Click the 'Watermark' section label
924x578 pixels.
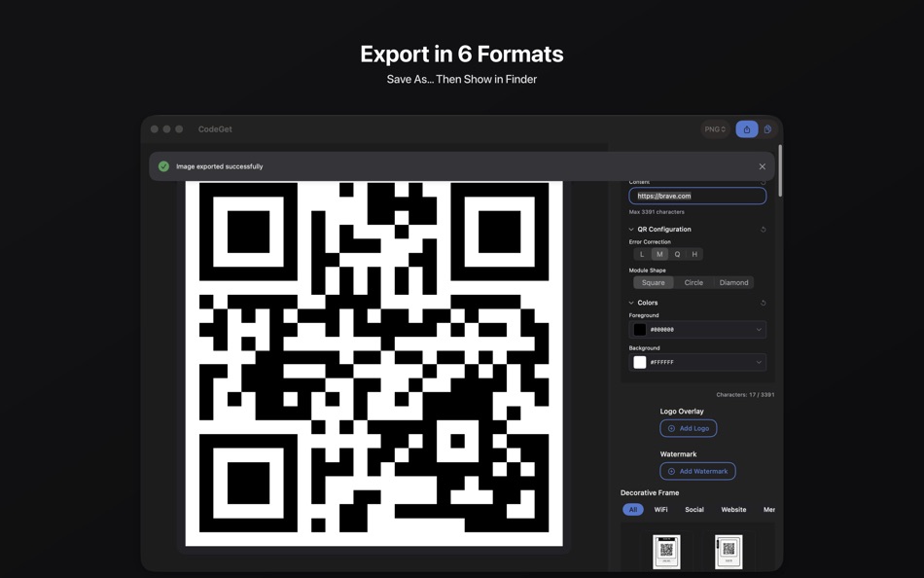click(678, 454)
